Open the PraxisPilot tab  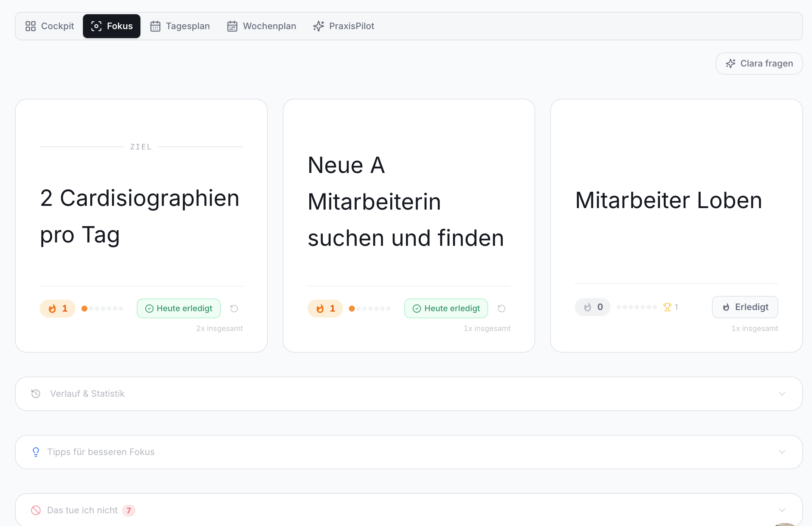[344, 26]
